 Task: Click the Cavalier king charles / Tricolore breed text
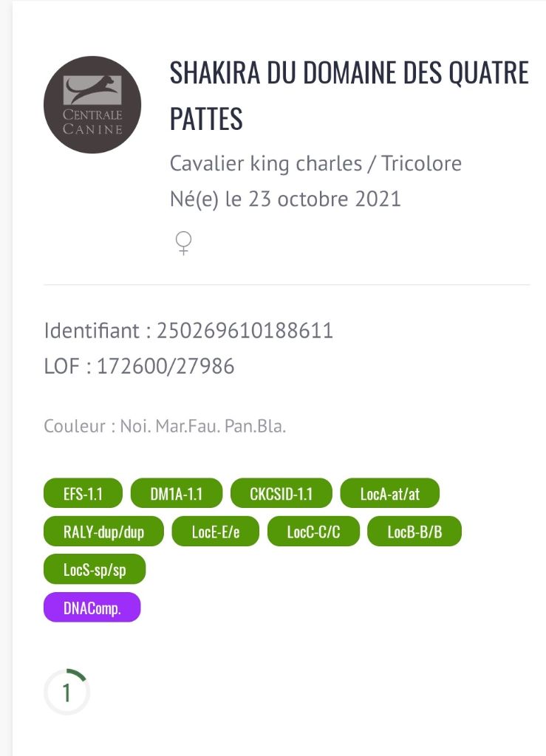pos(315,162)
